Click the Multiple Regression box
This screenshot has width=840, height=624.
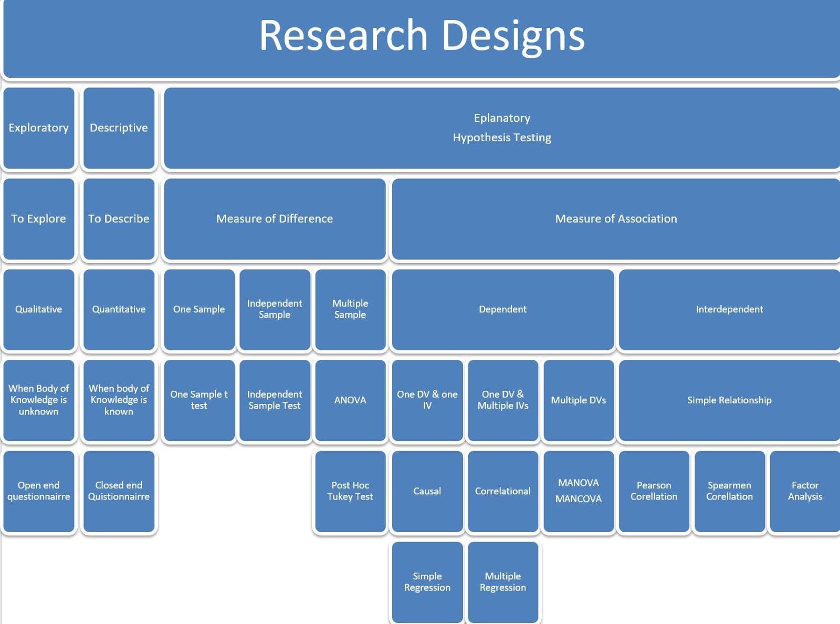502,581
